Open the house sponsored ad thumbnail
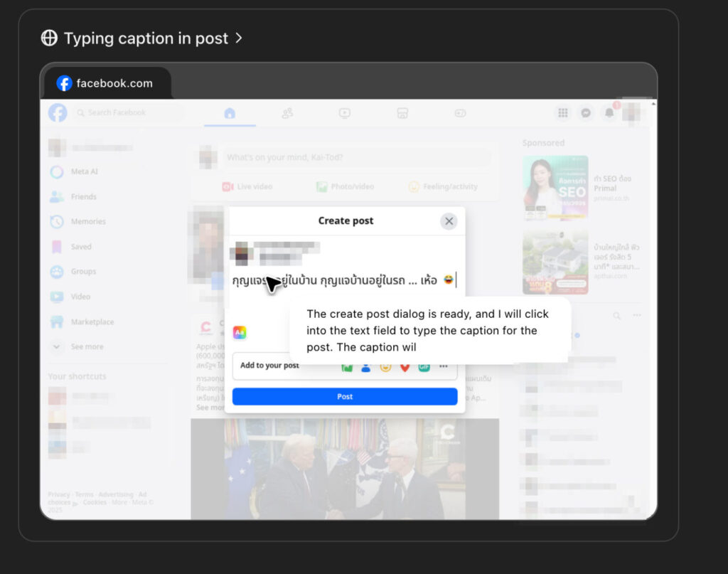This screenshot has height=574, width=728. 555,262
